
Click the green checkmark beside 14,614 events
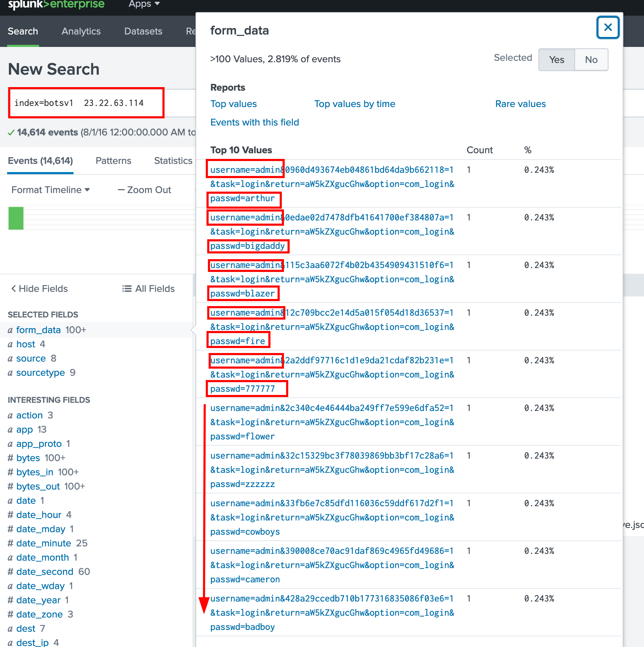tap(11, 132)
